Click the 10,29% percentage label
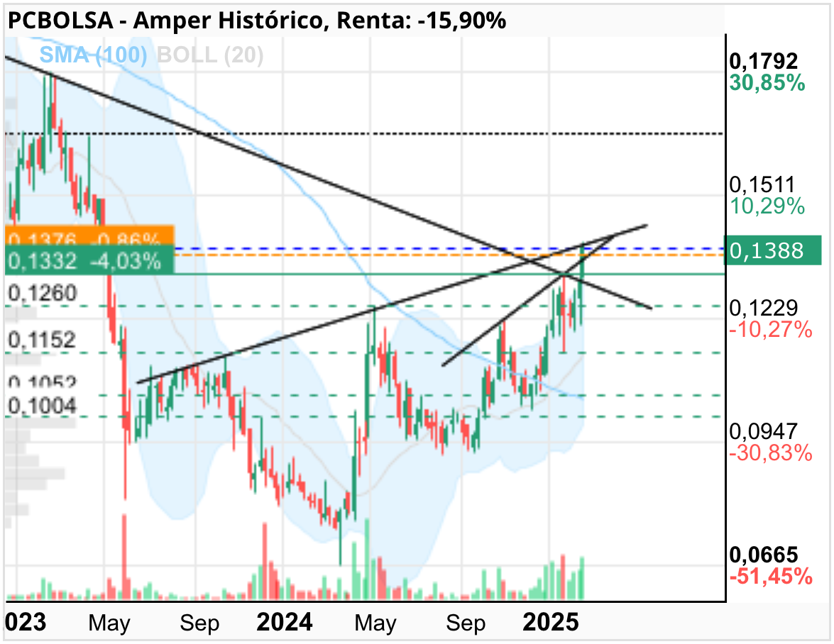 coord(767,206)
